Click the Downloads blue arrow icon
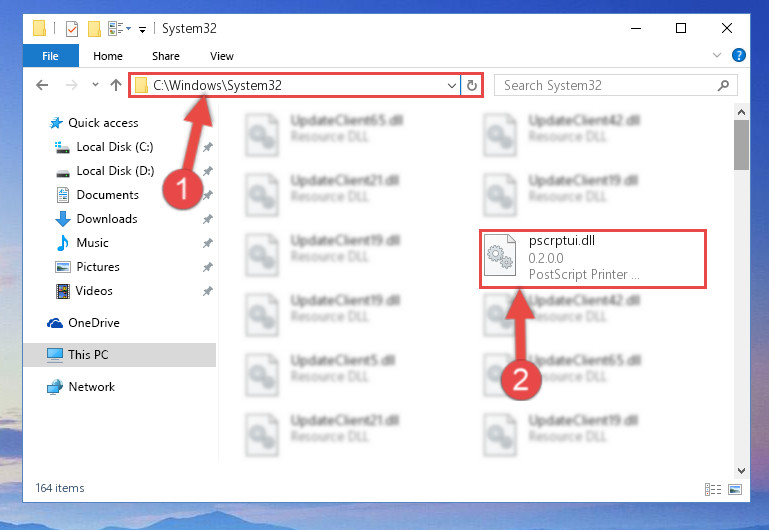769x530 pixels. (63, 219)
